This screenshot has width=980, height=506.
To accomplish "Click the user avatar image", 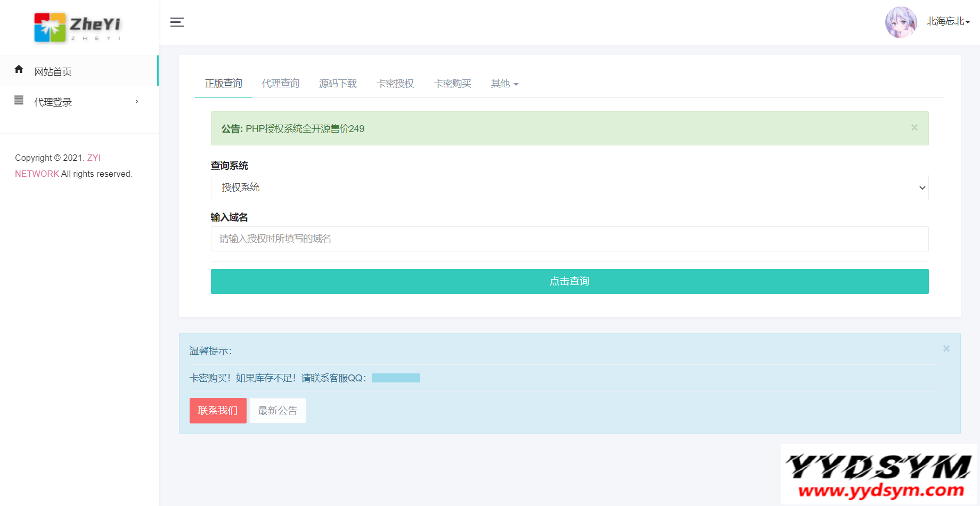I will [901, 22].
